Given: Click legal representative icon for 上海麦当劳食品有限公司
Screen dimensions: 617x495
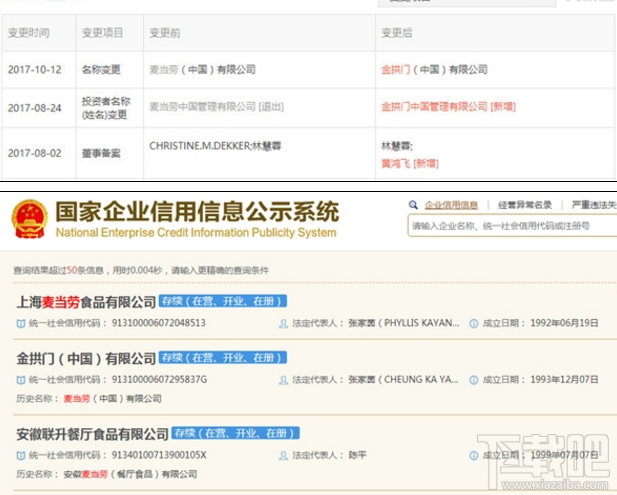Looking at the screenshot, I should (x=283, y=323).
